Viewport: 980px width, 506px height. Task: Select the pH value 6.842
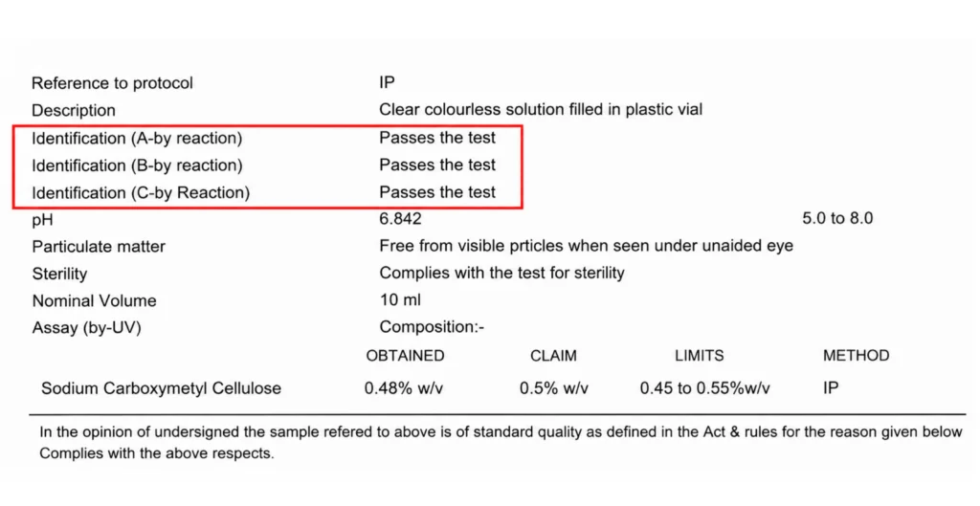tap(401, 219)
